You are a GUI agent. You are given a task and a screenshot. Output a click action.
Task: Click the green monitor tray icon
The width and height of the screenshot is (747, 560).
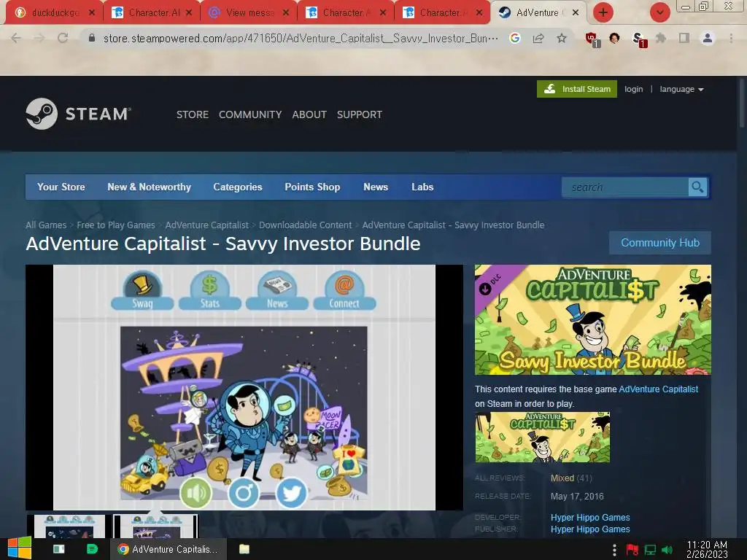click(650, 550)
